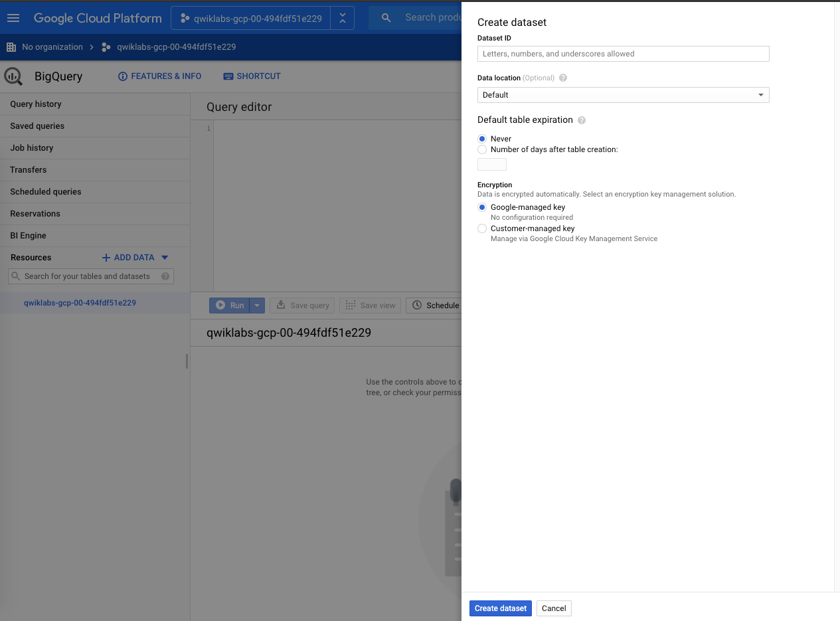Image resolution: width=840 pixels, height=621 pixels.
Task: Open Scheduled queries
Action: 95,192
